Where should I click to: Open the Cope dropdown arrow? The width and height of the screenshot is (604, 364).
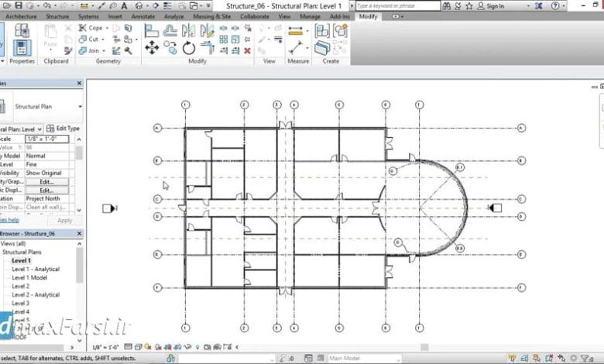[107, 28]
